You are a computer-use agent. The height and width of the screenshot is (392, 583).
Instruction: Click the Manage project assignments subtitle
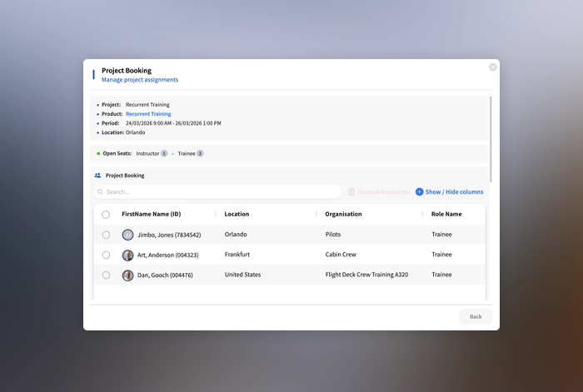click(x=140, y=80)
